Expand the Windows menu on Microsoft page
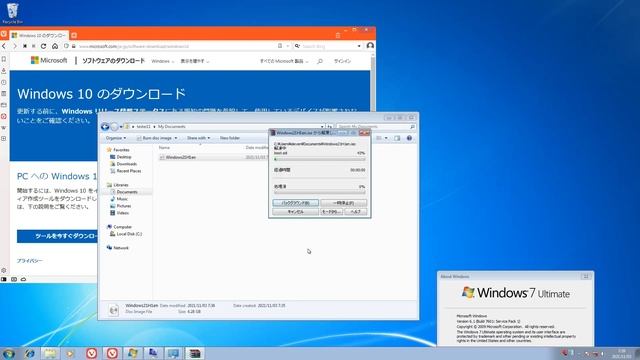This screenshot has width=640, height=360. [162, 61]
